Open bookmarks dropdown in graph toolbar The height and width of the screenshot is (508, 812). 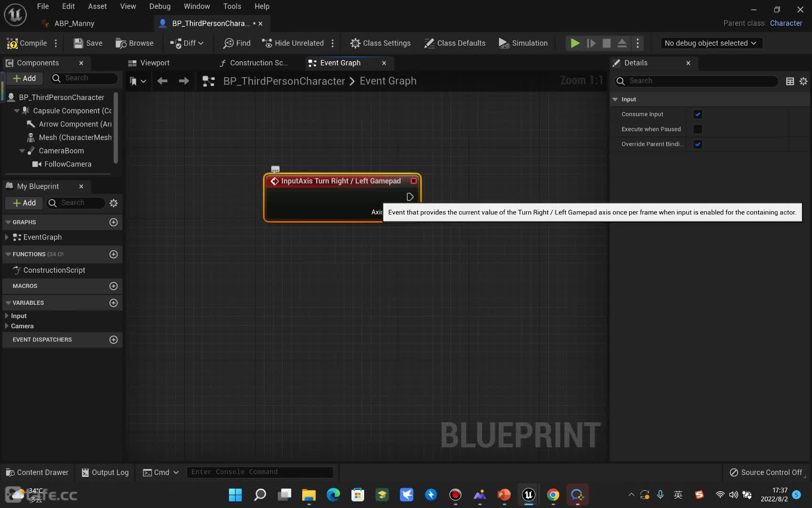tap(138, 81)
